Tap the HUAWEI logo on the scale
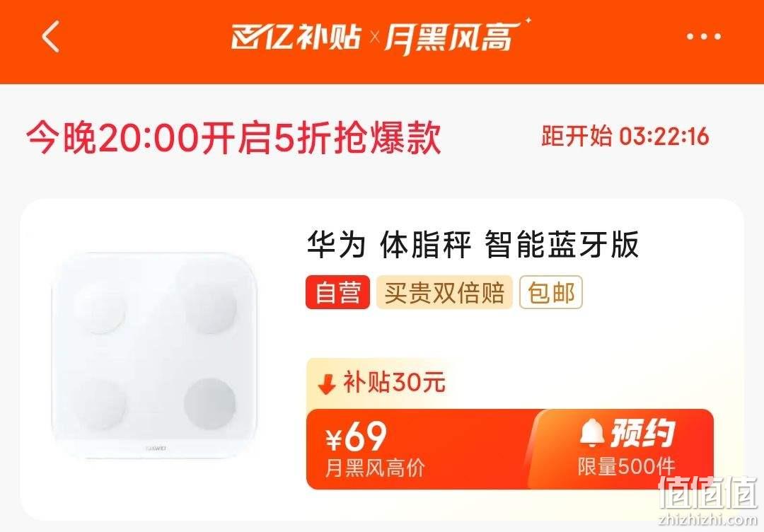 (156, 447)
